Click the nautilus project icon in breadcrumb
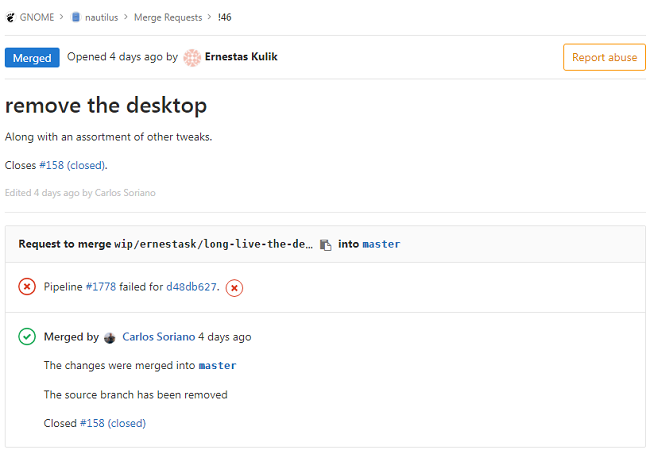650x450 pixels. (x=76, y=17)
